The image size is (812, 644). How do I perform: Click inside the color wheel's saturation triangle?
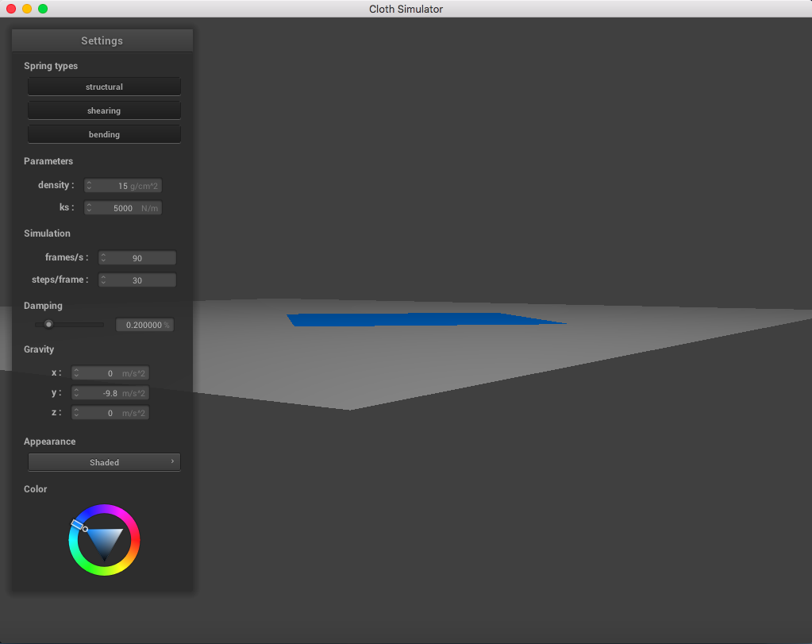[105, 541]
